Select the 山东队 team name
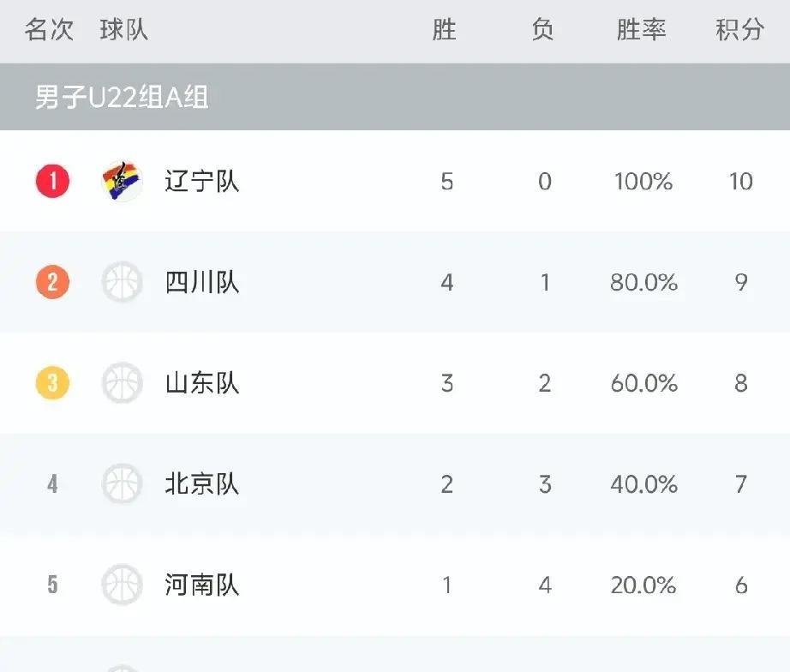 [x=199, y=383]
